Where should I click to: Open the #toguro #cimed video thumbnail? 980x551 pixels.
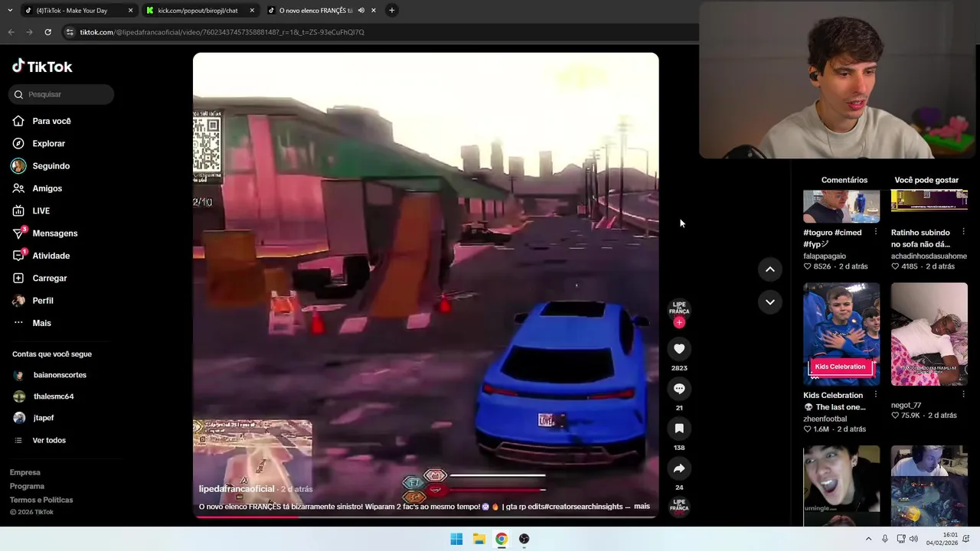click(841, 207)
